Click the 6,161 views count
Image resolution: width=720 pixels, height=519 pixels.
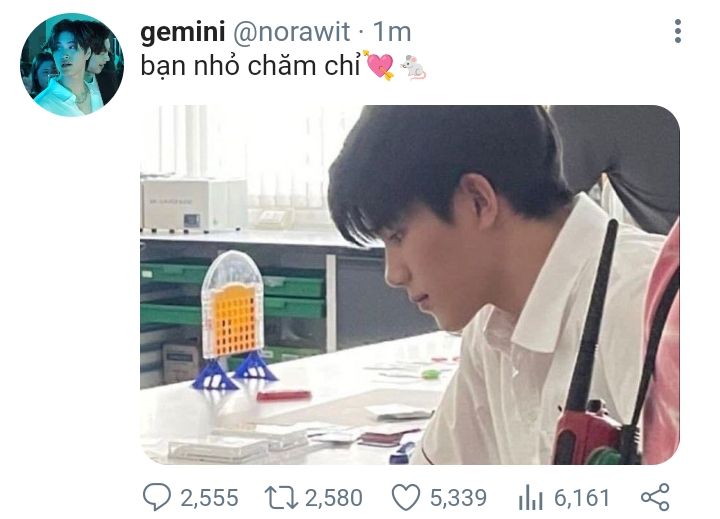582,498
